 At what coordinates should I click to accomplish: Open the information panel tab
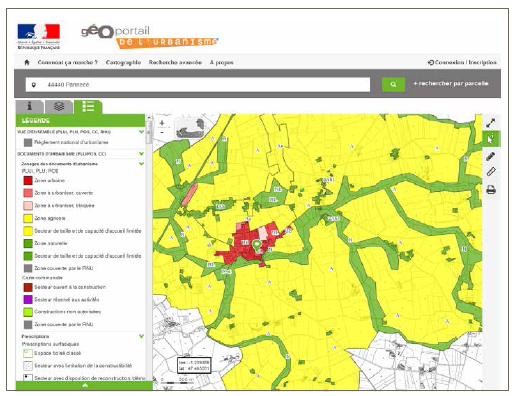point(30,106)
